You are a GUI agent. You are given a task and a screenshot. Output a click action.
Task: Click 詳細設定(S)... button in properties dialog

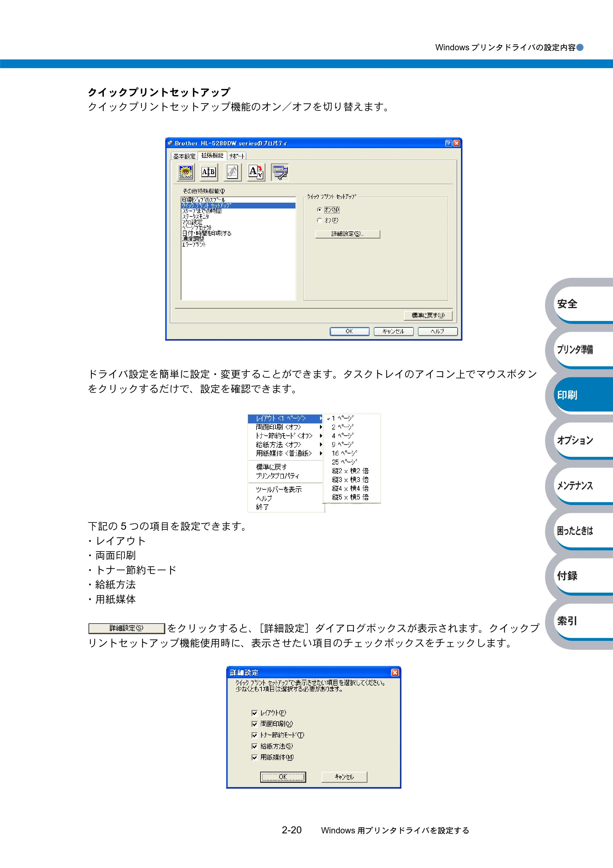(x=348, y=234)
